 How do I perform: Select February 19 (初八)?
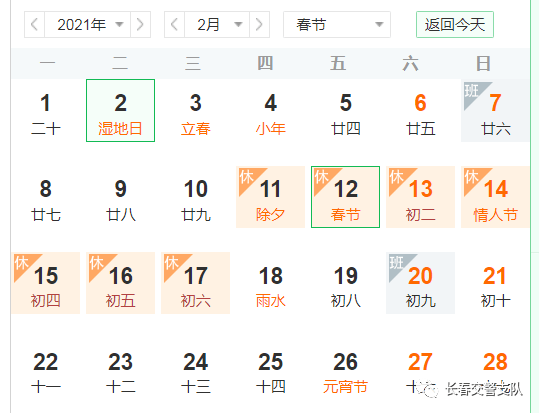(x=345, y=283)
